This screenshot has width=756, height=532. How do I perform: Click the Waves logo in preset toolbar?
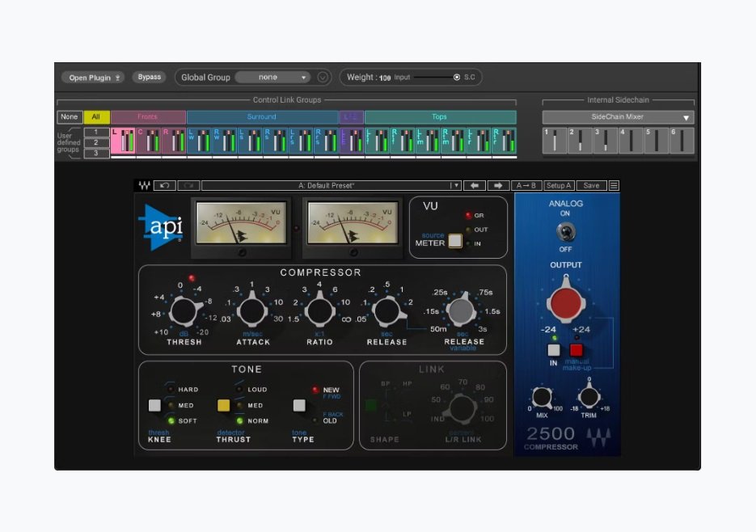pyautogui.click(x=143, y=185)
